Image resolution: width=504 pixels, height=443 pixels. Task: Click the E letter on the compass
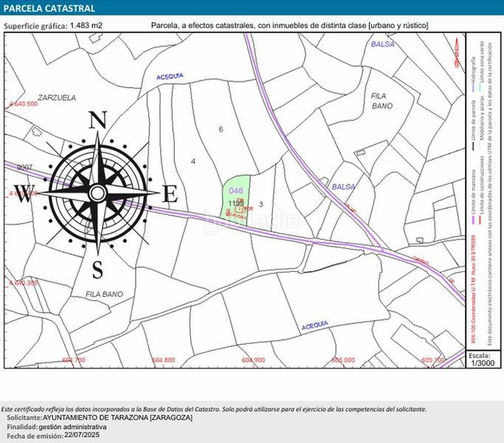[x=170, y=194]
